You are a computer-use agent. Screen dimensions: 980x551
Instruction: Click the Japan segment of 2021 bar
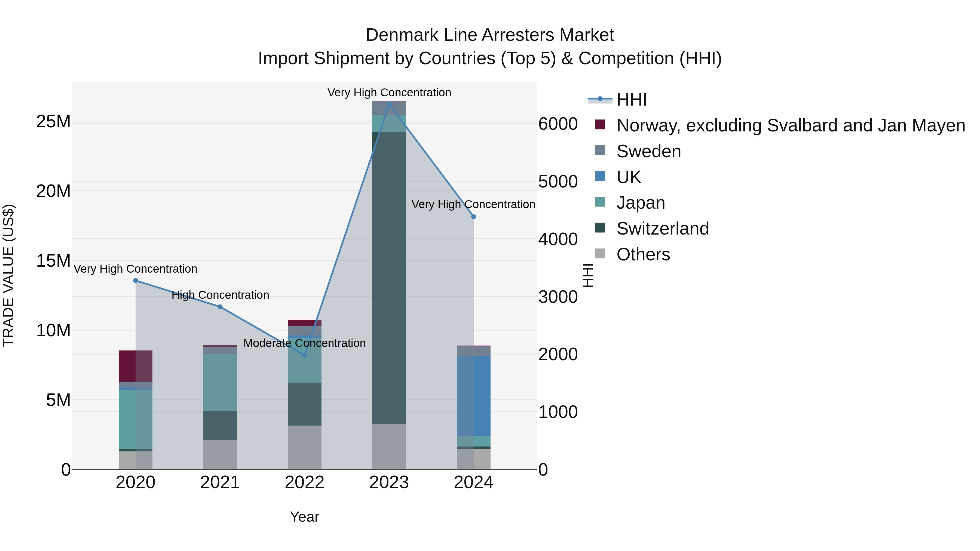(x=220, y=383)
